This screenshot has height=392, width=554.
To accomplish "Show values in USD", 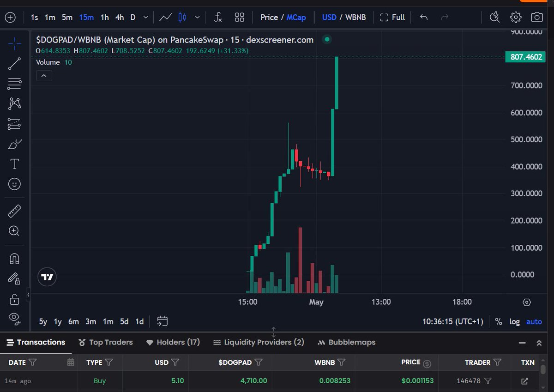I will (x=329, y=18).
